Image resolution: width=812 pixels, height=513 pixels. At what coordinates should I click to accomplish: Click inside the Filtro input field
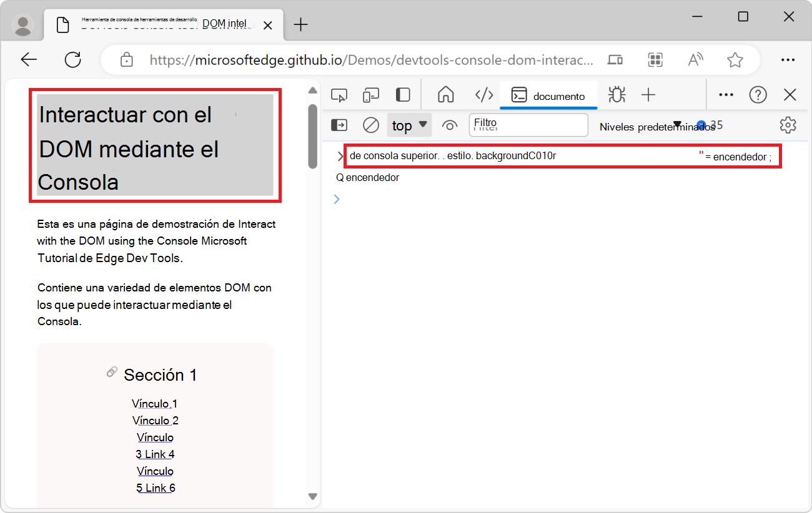coord(528,125)
